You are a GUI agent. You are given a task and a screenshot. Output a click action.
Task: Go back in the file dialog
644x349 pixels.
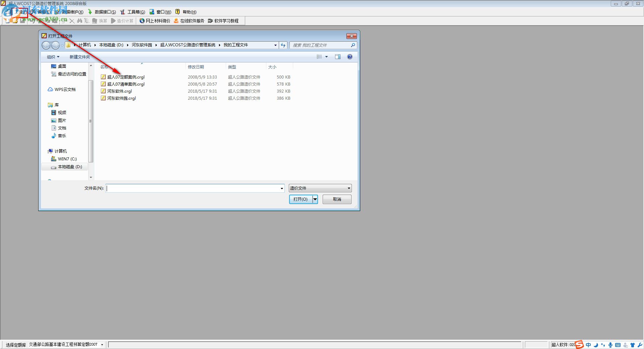pos(46,45)
